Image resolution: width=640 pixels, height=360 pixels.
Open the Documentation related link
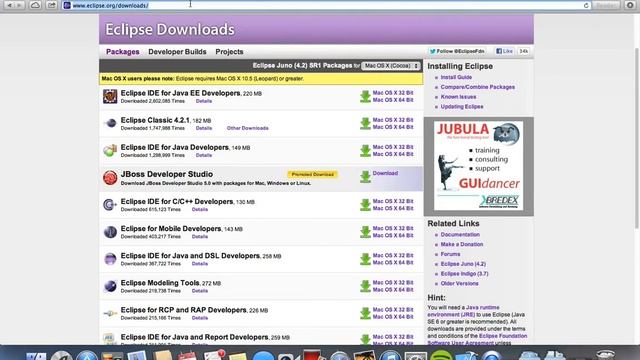pos(460,235)
